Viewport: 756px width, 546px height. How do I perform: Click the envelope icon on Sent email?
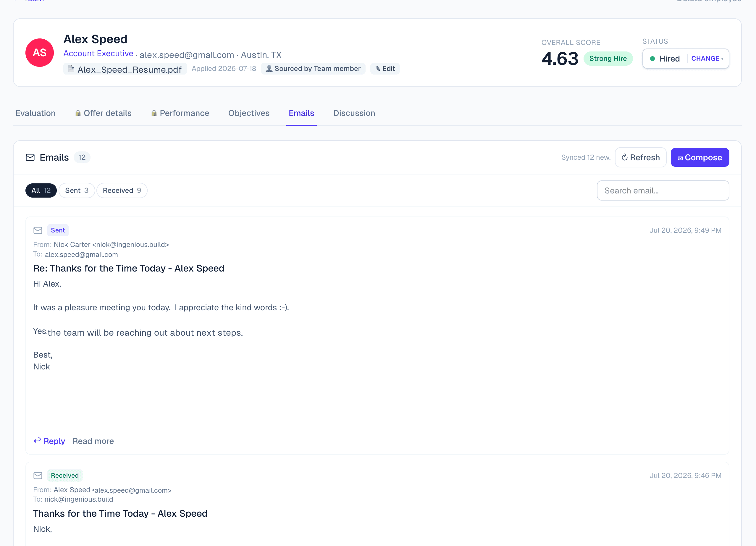[x=38, y=230]
